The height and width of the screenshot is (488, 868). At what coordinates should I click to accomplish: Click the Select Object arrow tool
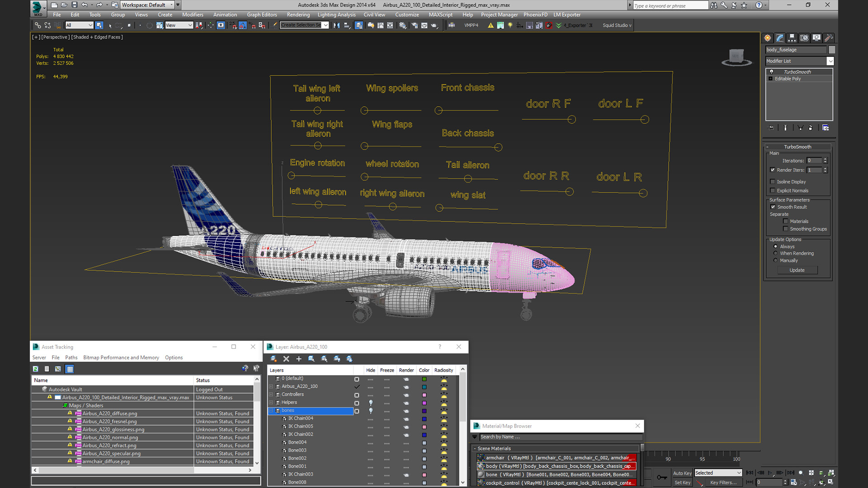point(99,25)
